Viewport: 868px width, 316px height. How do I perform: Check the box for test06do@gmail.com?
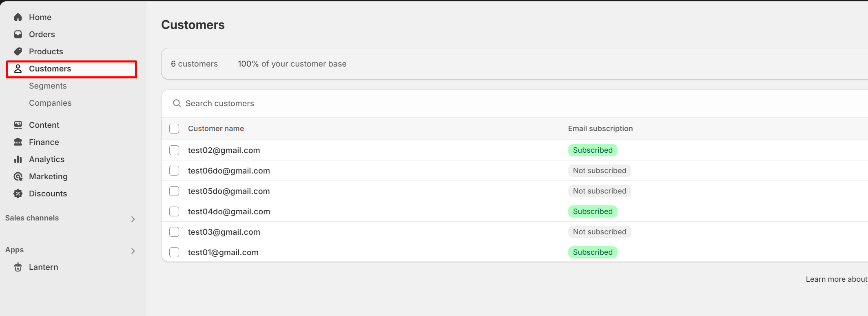(x=174, y=171)
